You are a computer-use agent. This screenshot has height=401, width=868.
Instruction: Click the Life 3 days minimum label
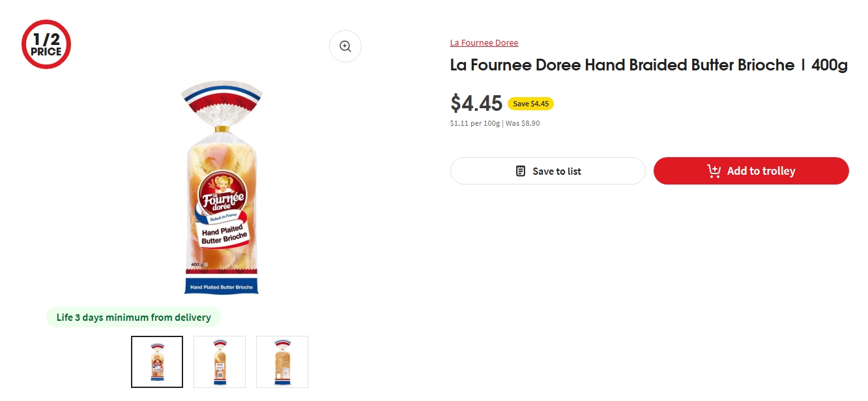click(134, 318)
